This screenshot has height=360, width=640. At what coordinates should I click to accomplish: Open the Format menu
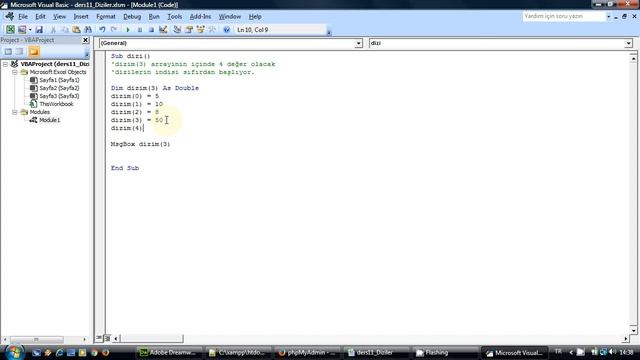[x=106, y=17]
